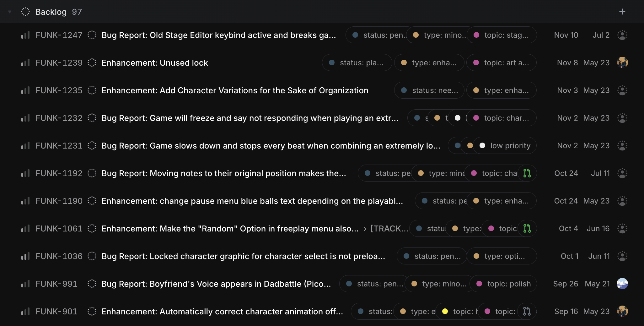This screenshot has width=644, height=326.
Task: Select the status: nee... label on FUNK-1235
Action: point(429,90)
